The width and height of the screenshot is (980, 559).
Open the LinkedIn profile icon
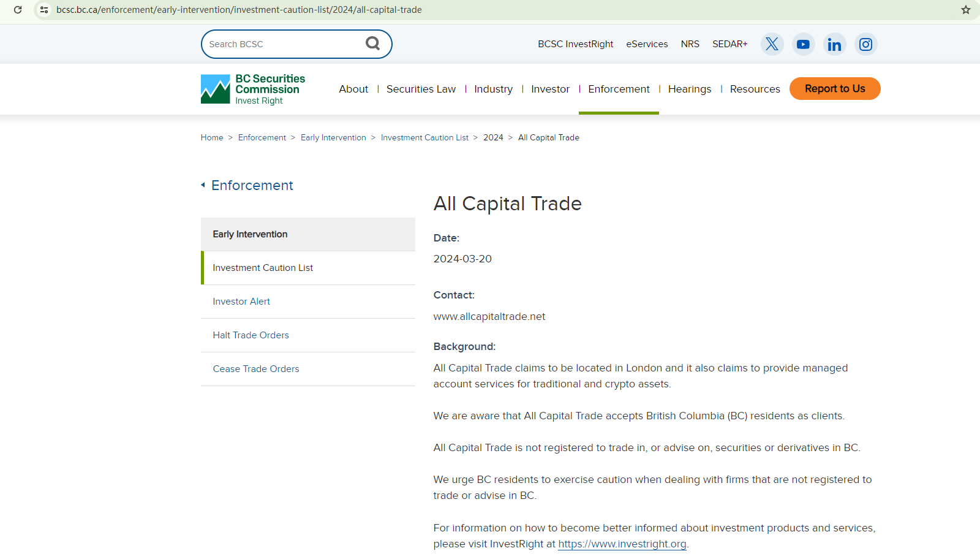pos(834,44)
